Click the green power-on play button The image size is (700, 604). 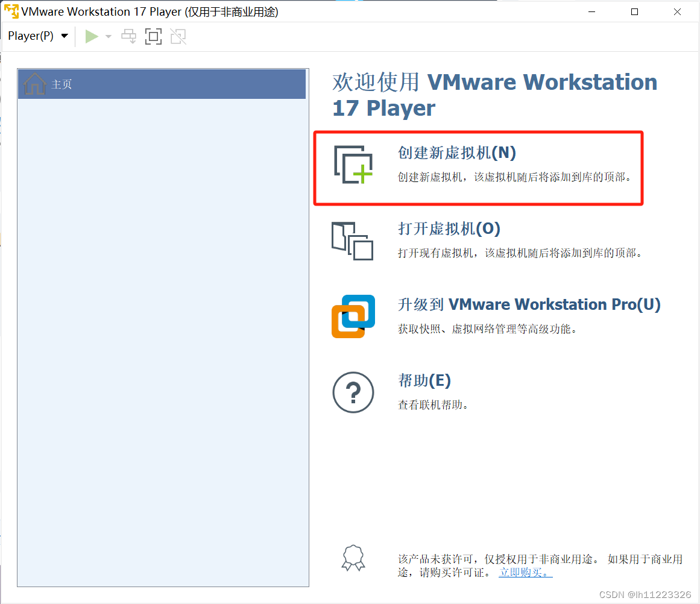coord(92,36)
